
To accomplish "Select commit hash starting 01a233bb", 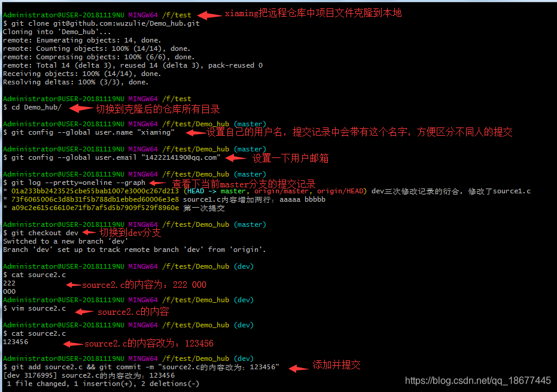I will [x=95, y=191].
